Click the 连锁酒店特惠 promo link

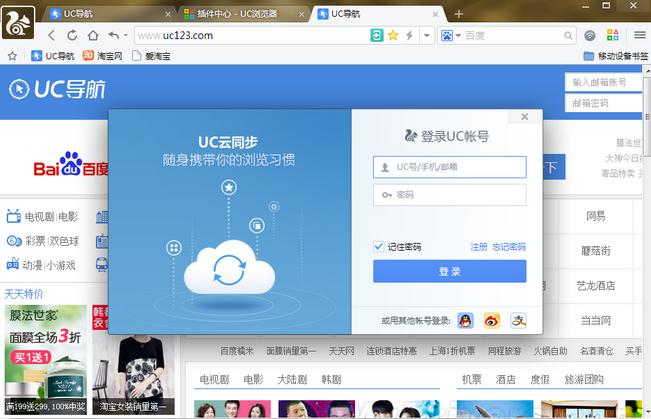[392, 351]
